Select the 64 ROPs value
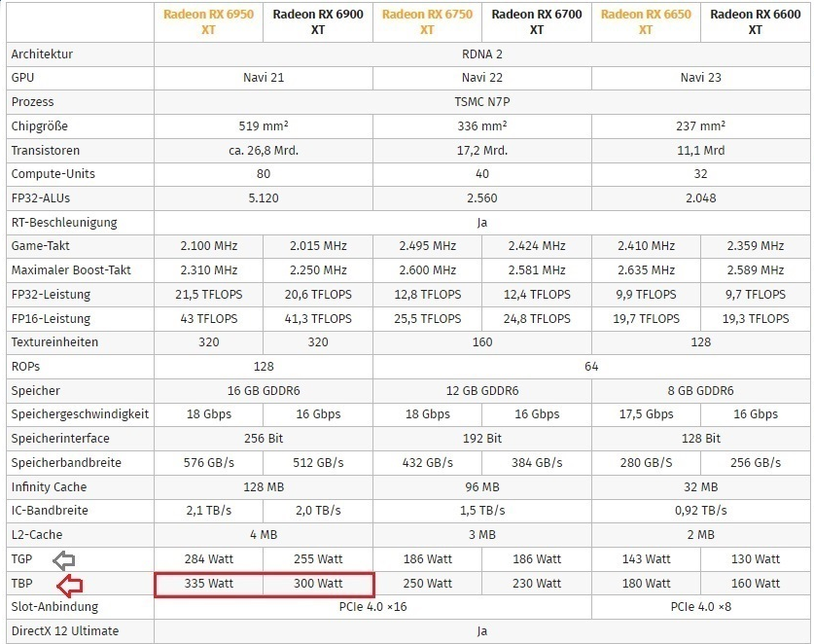Screen dimensions: 814x644 tap(591, 367)
